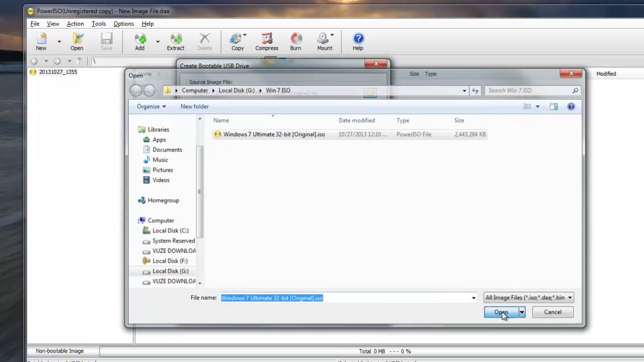Click the Help toolbar icon
644x362 pixels.
(x=358, y=42)
